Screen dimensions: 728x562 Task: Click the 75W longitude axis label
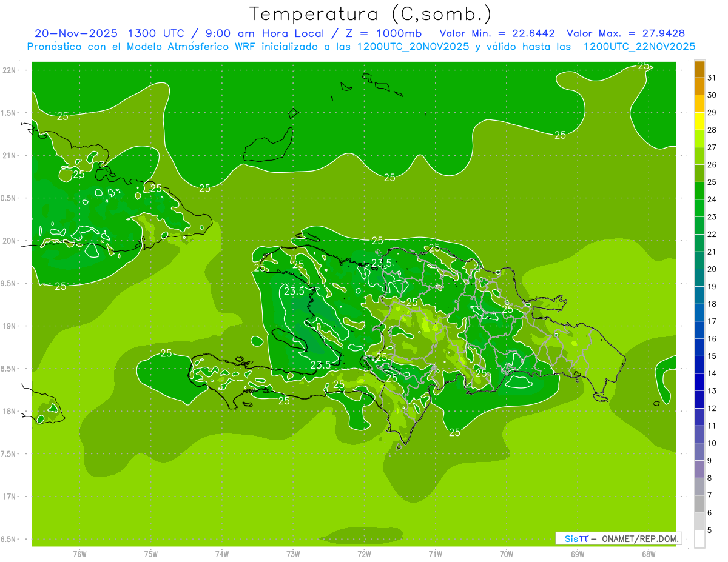[x=151, y=554]
